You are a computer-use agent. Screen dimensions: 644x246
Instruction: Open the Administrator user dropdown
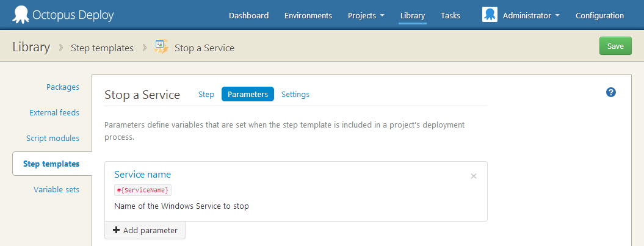click(x=531, y=16)
